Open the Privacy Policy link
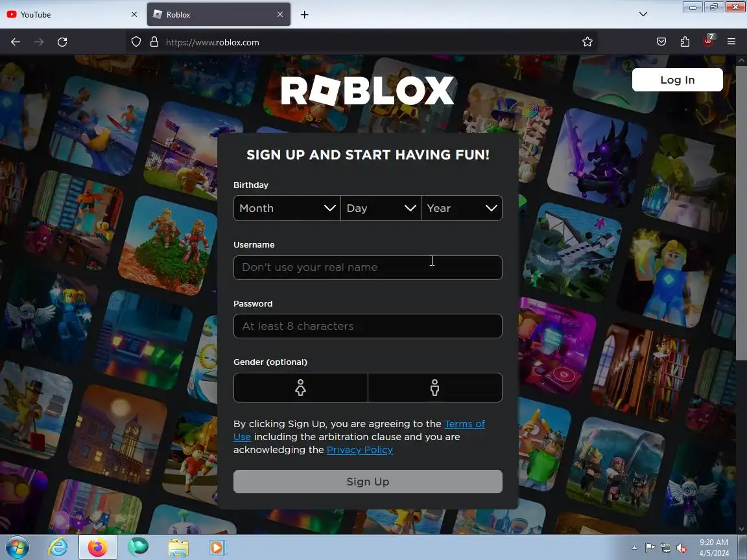This screenshot has height=560, width=747. click(x=360, y=450)
